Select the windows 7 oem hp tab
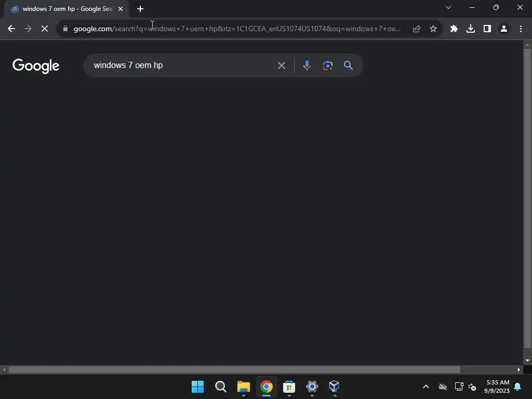This screenshot has width=532, height=399. pyautogui.click(x=66, y=9)
